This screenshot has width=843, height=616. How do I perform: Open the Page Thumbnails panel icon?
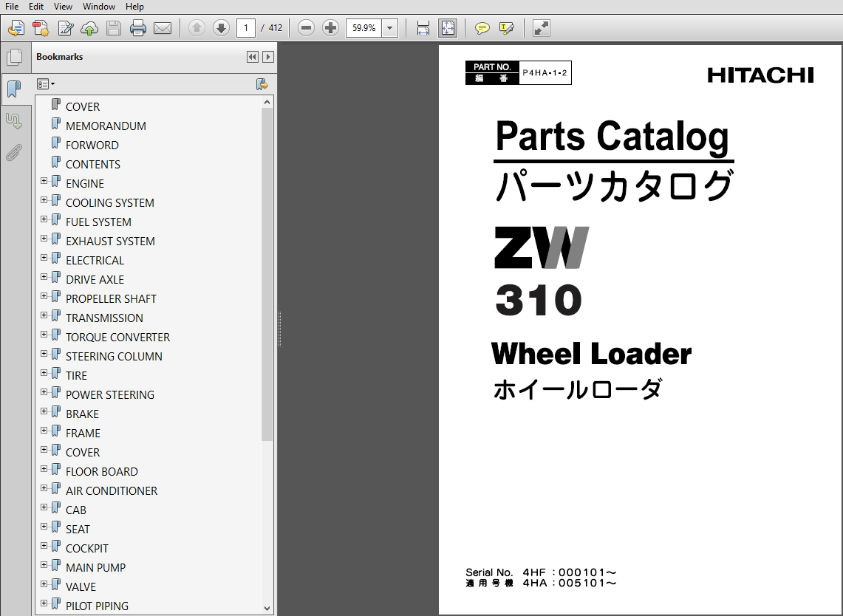(15, 58)
